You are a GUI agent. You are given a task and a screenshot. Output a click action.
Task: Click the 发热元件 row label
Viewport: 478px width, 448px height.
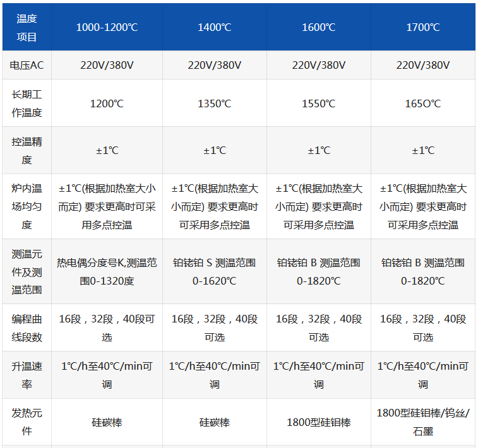pos(27,422)
